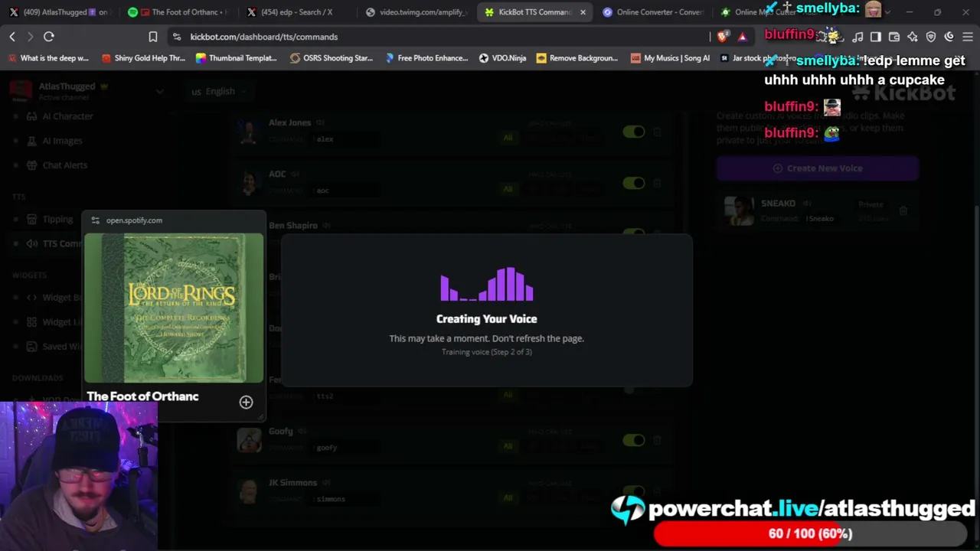Edit the 'alex' command field

(x=345, y=139)
